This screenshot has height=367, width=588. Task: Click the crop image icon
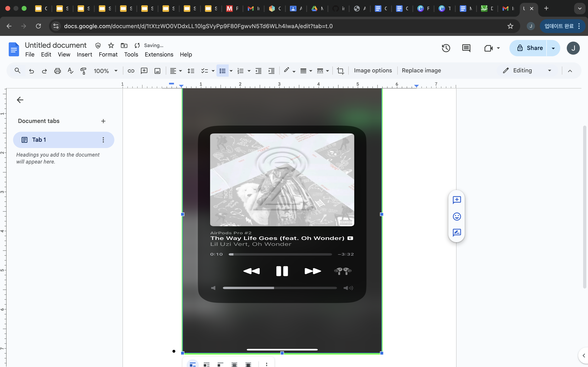point(340,71)
